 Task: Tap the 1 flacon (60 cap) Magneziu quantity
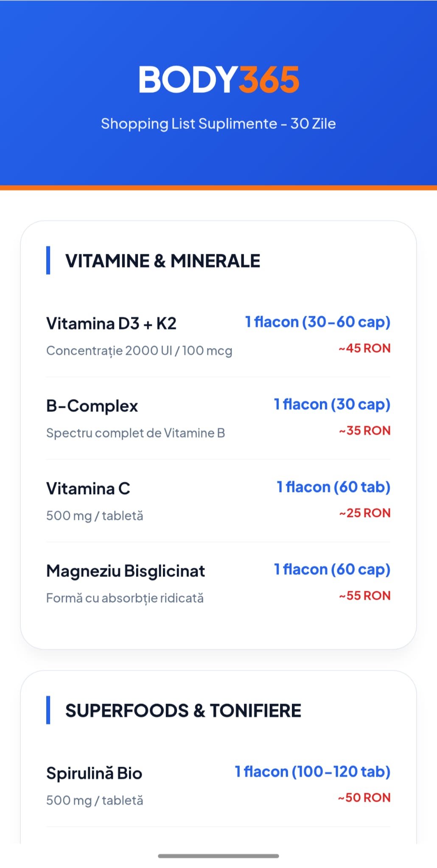(x=332, y=569)
